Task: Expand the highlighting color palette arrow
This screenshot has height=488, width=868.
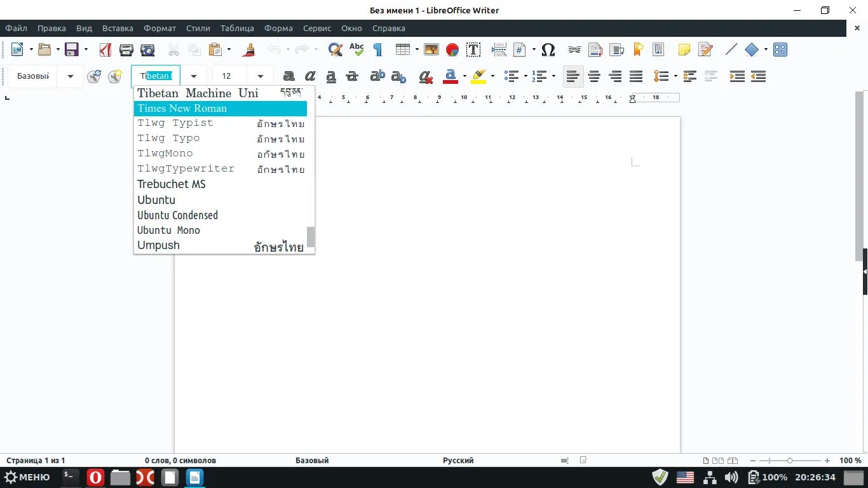Action: (x=492, y=77)
